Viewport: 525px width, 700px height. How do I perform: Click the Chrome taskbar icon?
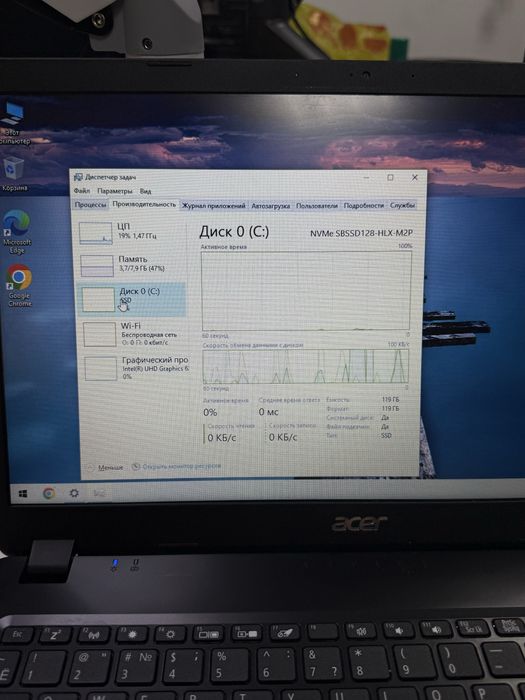(49, 493)
